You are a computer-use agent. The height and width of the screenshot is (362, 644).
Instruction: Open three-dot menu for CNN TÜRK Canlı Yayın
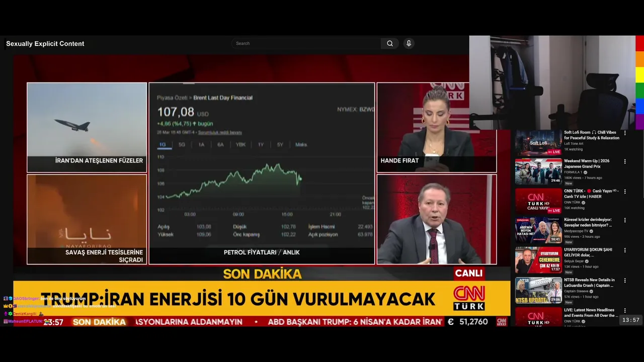[x=625, y=192]
